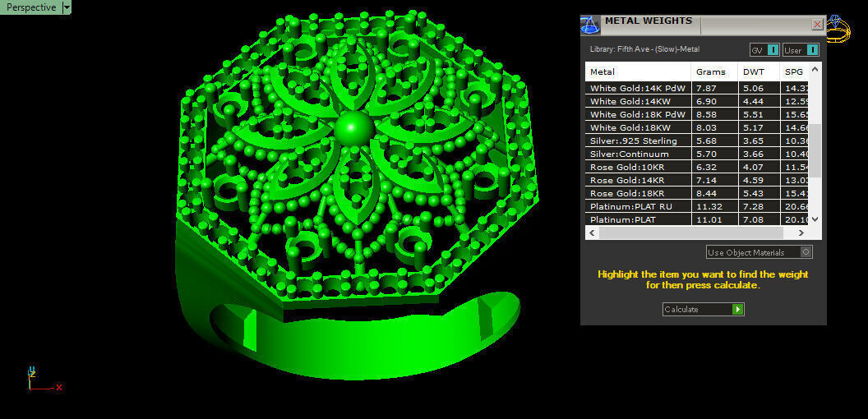Viewport: 868px width, 419px height.
Task: Click the 3.65 DWT value
Action: pyautogui.click(x=752, y=140)
